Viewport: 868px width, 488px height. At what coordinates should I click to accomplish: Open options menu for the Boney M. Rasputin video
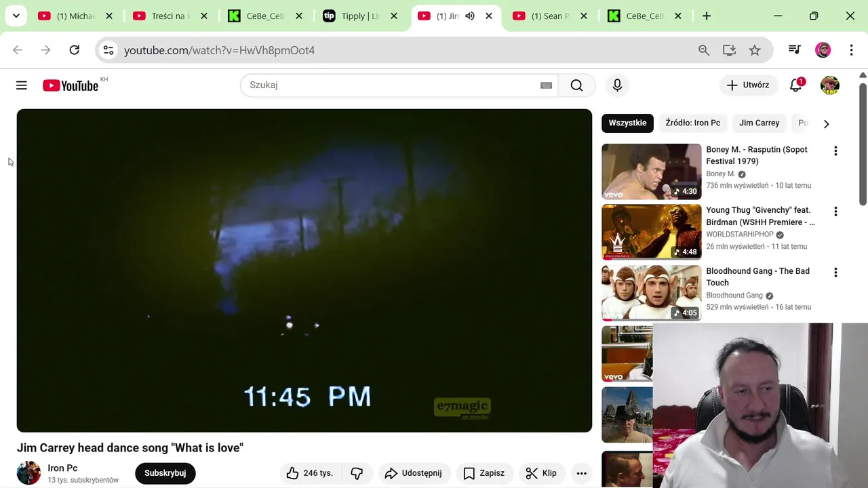click(835, 151)
